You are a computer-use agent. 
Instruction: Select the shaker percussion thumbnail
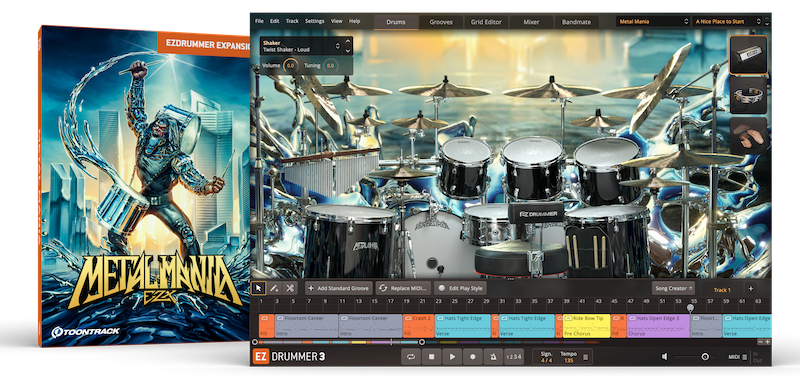748,55
